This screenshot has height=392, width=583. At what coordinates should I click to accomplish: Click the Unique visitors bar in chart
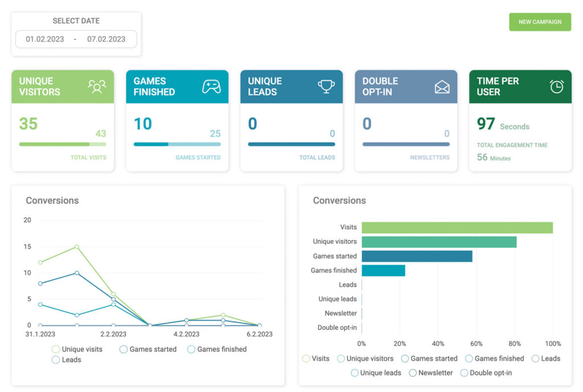[439, 242]
